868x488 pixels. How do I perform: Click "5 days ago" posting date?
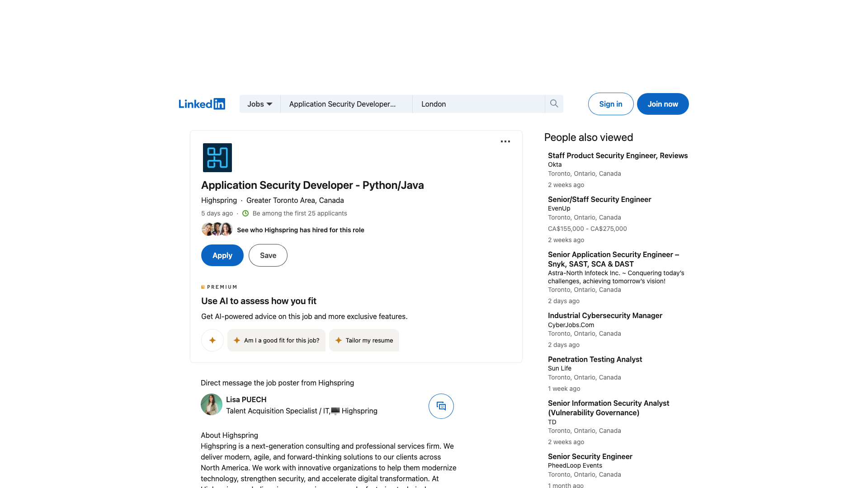click(217, 213)
